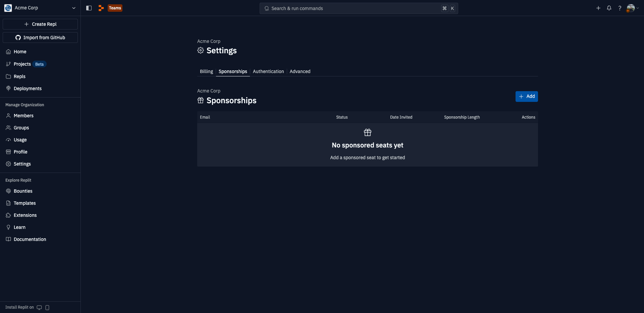This screenshot has width=644, height=313.
Task: Click the Settings heading gear icon
Action: (x=201, y=50)
